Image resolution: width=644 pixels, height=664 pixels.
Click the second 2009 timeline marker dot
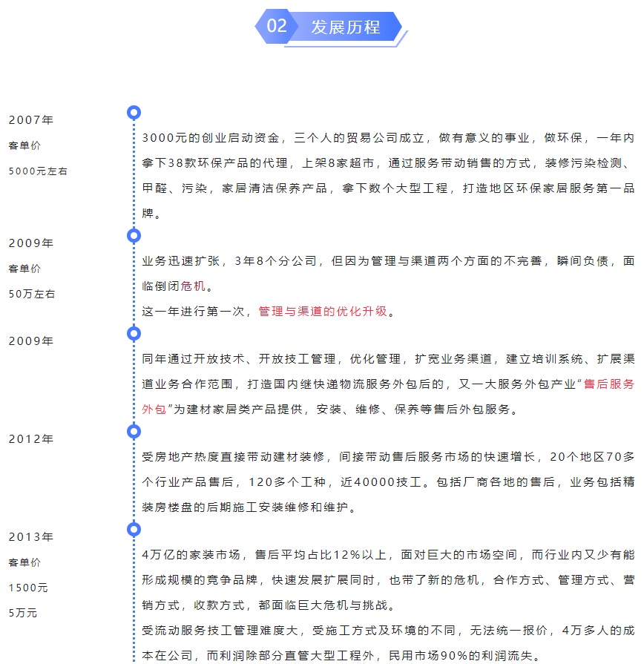coord(134,335)
